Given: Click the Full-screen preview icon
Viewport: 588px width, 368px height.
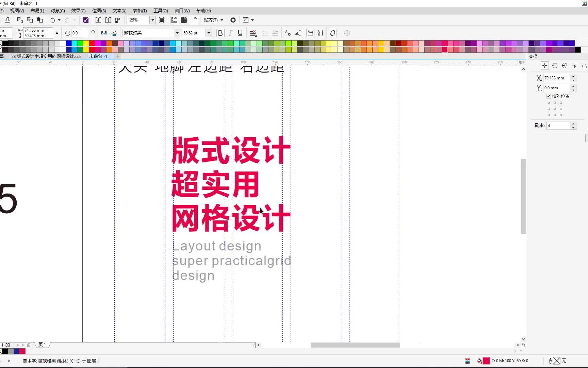Looking at the screenshot, I should (x=162, y=20).
